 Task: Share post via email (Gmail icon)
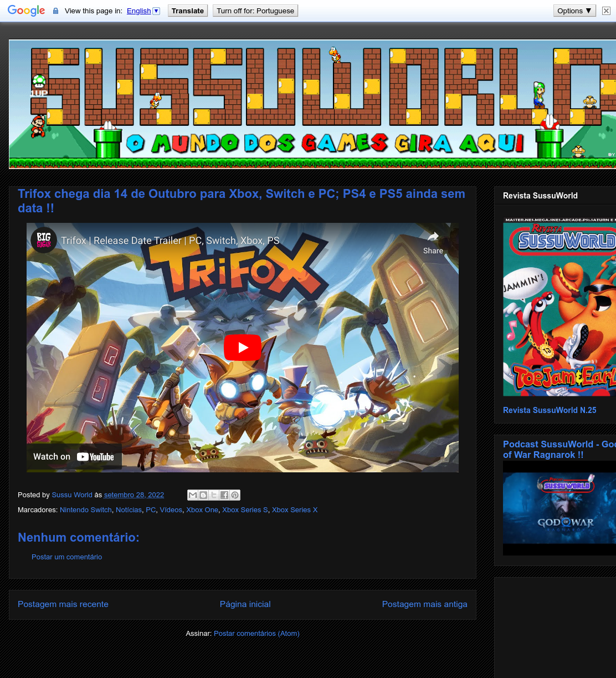[193, 495]
